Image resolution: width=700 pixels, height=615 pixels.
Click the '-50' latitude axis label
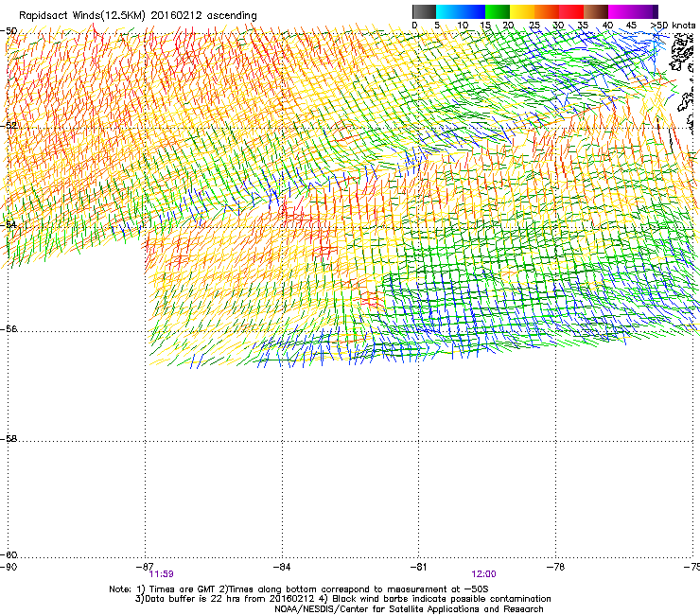(9, 31)
